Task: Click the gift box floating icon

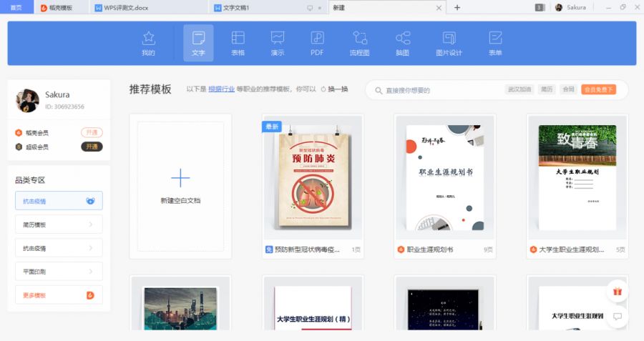Action: [x=618, y=292]
